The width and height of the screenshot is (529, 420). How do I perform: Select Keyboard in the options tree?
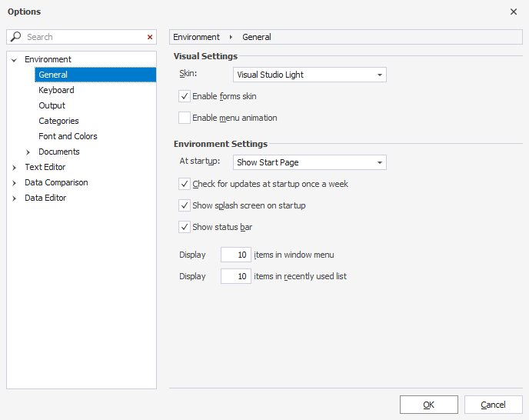[56, 90]
